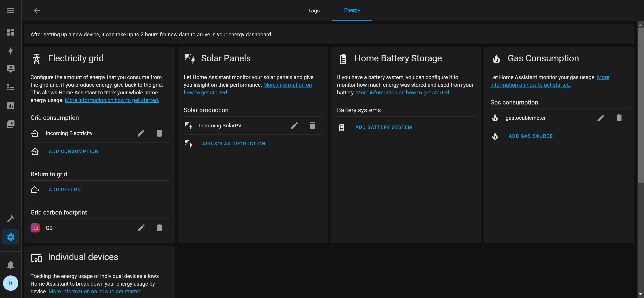Screen dimensions: 644x298
Task: Open Notifications via bell icon
Action: coord(10,265)
